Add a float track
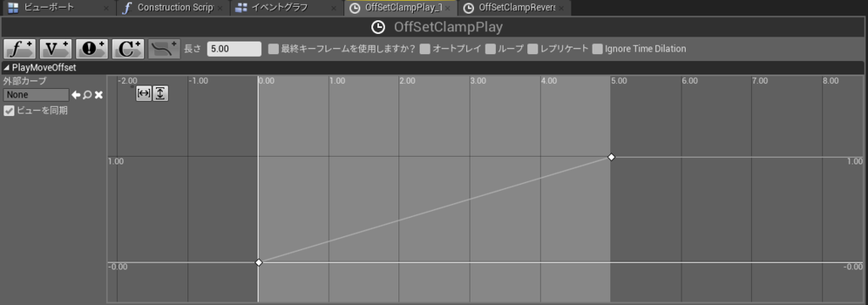 click(x=19, y=48)
